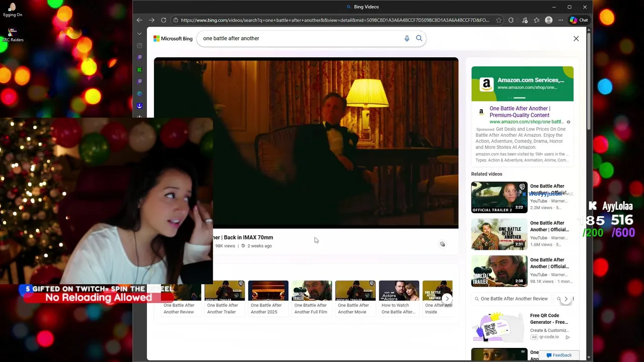
Task: Click the Microsoft Bing logo
Action: [x=173, y=39]
